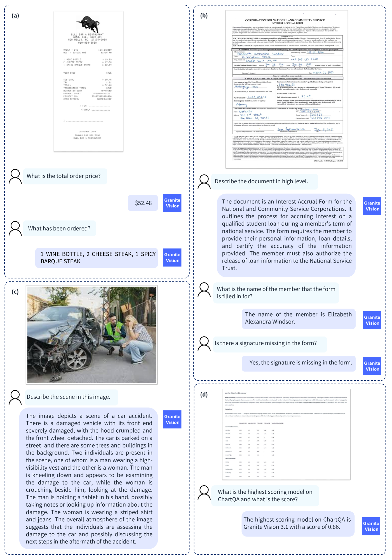The height and width of the screenshot is (560, 392).
Task: Click the "CORPORATION FOR NATIONAL AND COMMUNITY SERVICE" form title
Action: pos(285,20)
